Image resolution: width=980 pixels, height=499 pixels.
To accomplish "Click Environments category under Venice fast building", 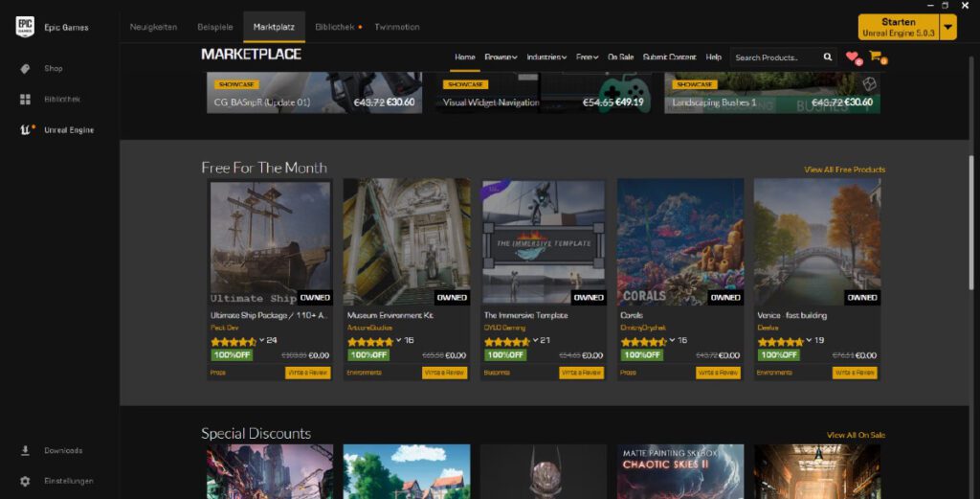I will pyautogui.click(x=773, y=373).
